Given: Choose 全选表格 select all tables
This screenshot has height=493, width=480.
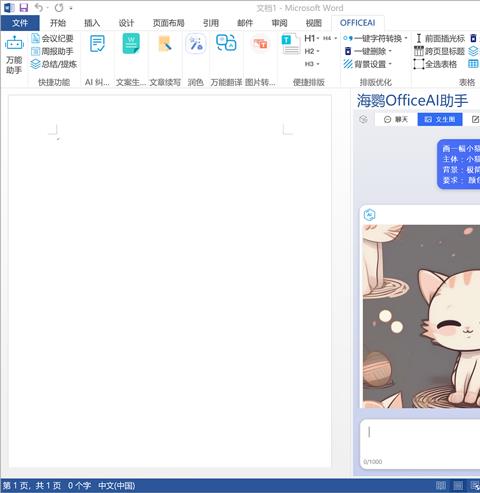Looking at the screenshot, I should (x=435, y=64).
